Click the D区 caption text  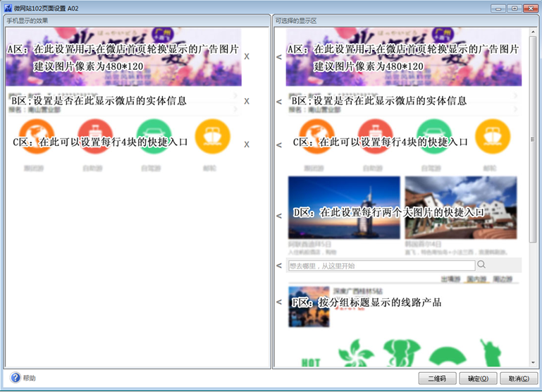click(388, 212)
